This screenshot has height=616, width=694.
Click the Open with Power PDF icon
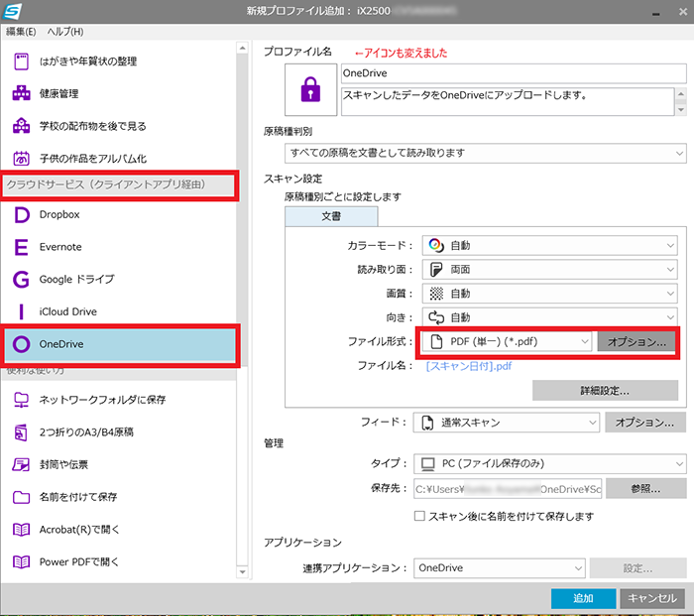tap(21, 561)
